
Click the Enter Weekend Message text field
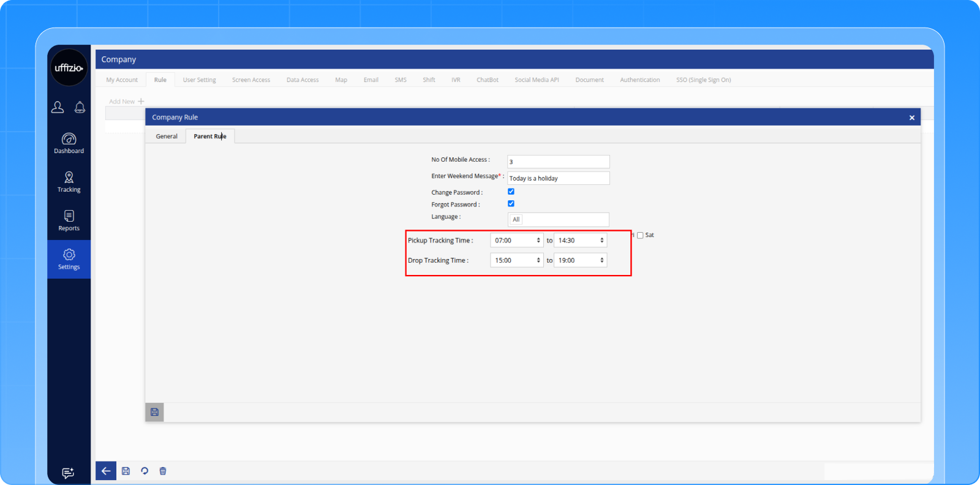coord(558,178)
